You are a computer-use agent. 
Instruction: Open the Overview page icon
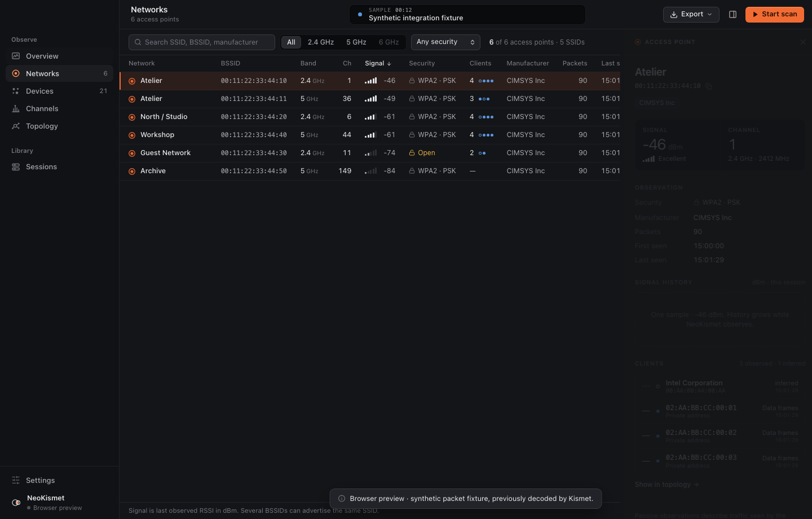tap(16, 56)
